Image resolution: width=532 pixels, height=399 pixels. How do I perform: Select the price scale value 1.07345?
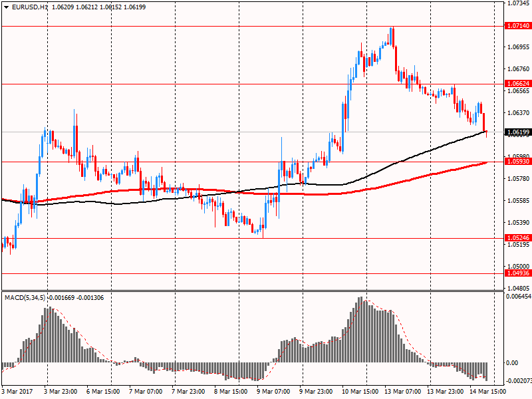tap(519, 3)
